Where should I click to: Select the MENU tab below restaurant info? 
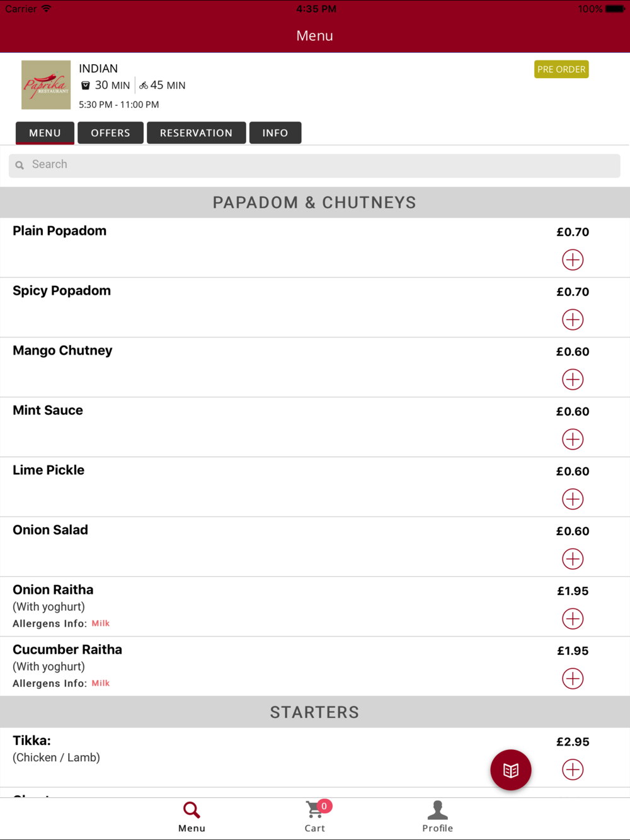point(45,133)
